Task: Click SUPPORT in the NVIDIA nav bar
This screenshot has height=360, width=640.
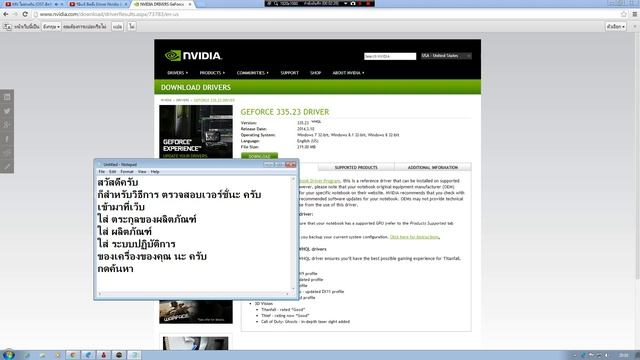Action: pos(289,73)
